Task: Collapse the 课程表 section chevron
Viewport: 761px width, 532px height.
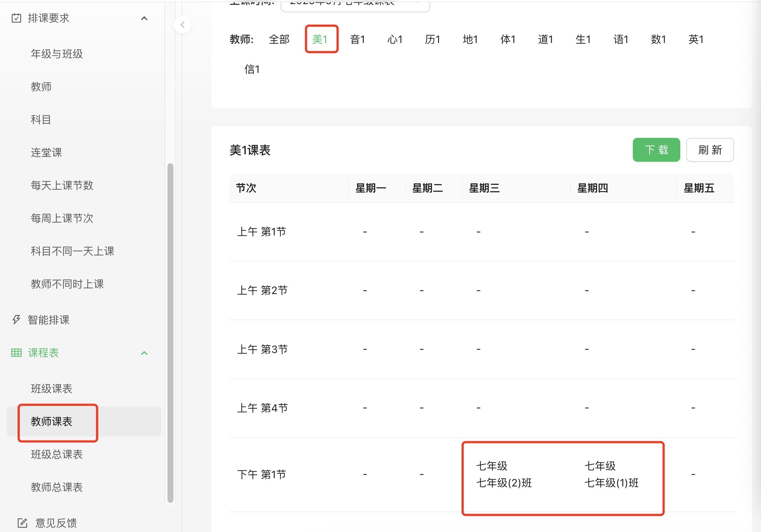Action: pos(144,353)
